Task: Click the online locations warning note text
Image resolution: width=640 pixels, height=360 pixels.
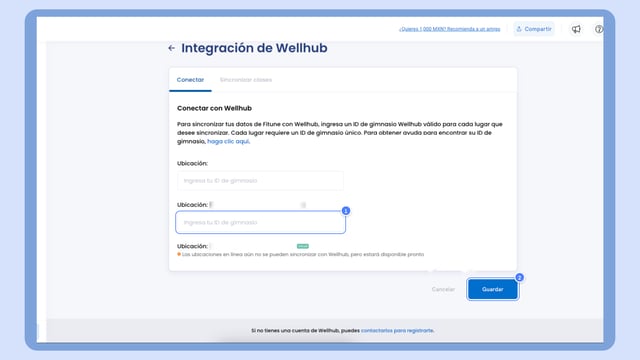Action: [x=303, y=254]
